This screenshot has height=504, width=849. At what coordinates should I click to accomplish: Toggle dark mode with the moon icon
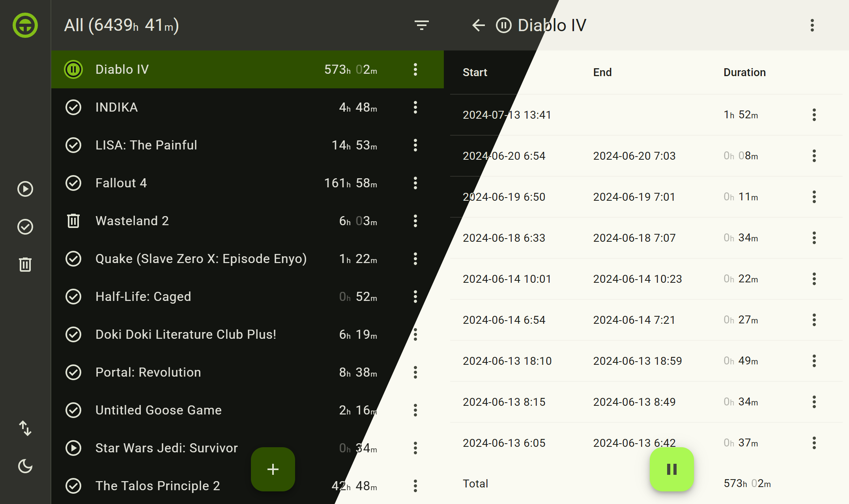pyautogui.click(x=25, y=466)
